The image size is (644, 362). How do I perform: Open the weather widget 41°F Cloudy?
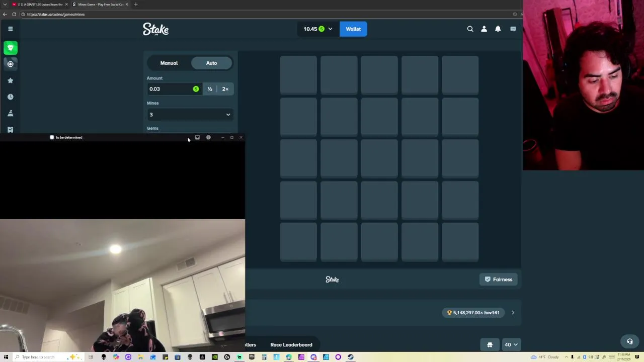pos(544,357)
